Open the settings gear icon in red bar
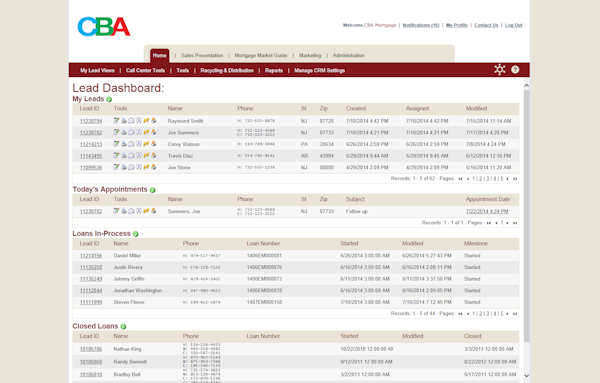600x383 pixels. 499,69
